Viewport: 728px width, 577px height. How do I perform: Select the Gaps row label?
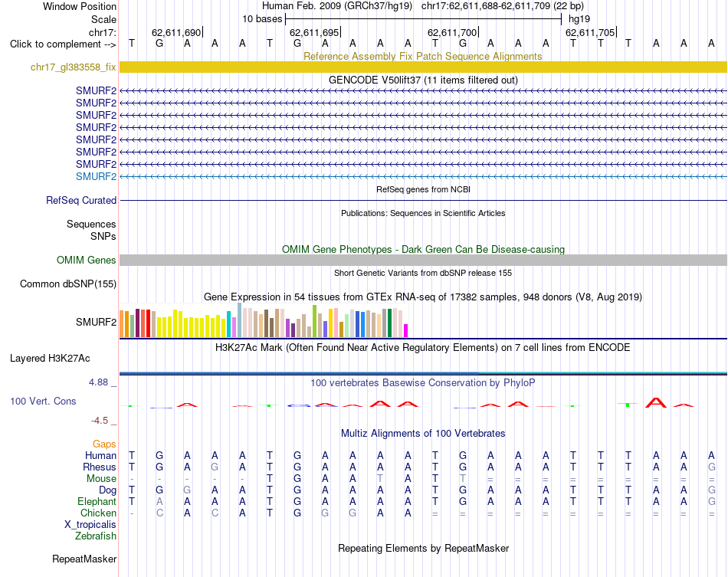[104, 444]
